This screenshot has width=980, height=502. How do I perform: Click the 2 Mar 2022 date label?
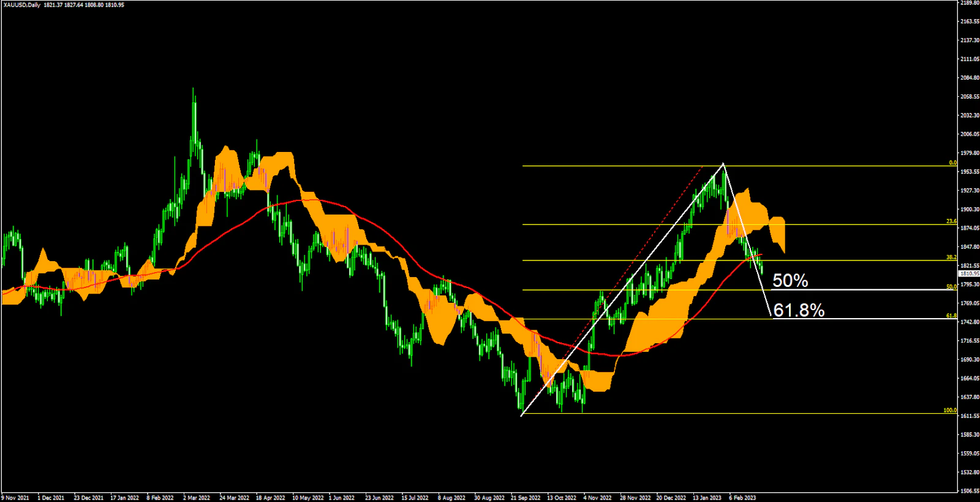coord(197,498)
